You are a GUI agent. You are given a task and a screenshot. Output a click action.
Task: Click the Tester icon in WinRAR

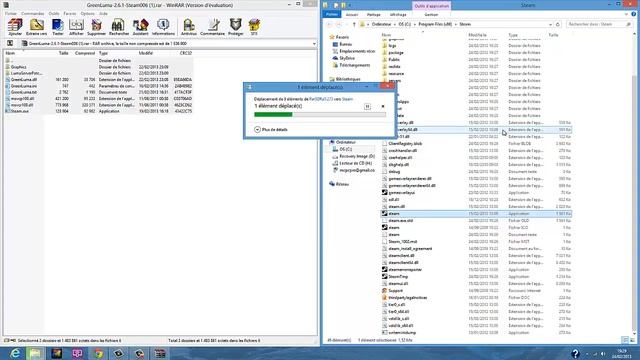[58, 27]
